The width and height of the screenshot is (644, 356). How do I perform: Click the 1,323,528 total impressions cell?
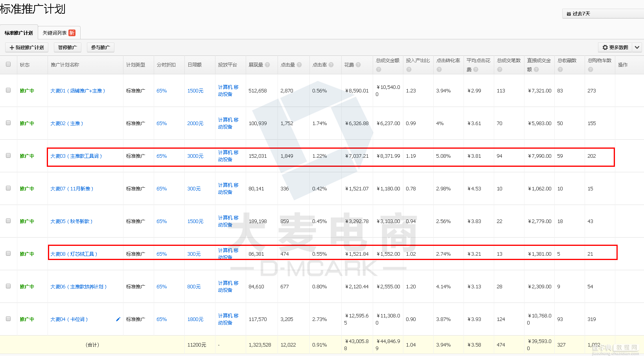click(260, 345)
